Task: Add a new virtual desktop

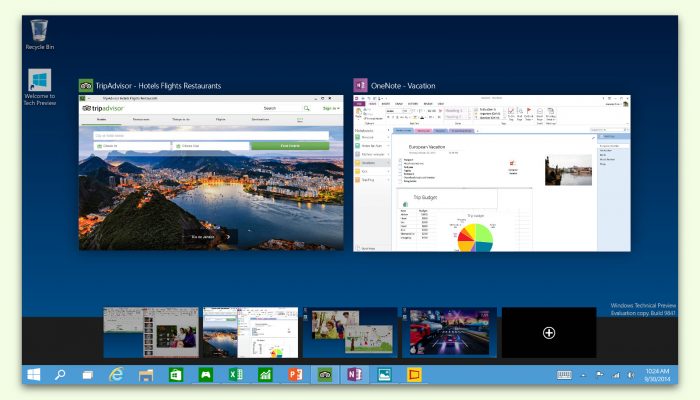Action: [x=549, y=332]
